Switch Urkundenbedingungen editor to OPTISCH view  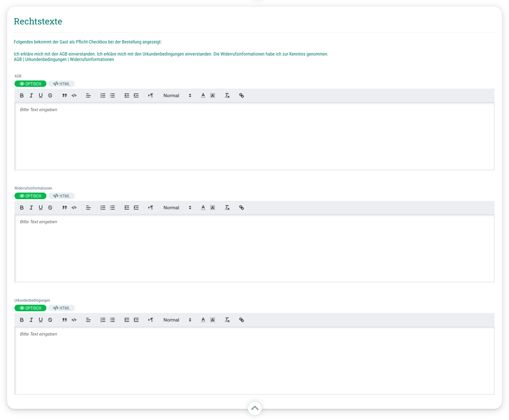click(x=31, y=308)
